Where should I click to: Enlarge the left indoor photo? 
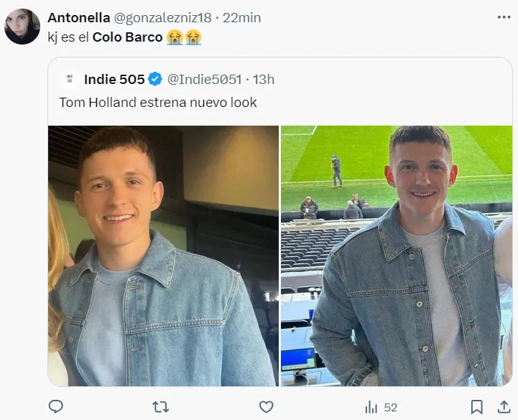pos(163,256)
